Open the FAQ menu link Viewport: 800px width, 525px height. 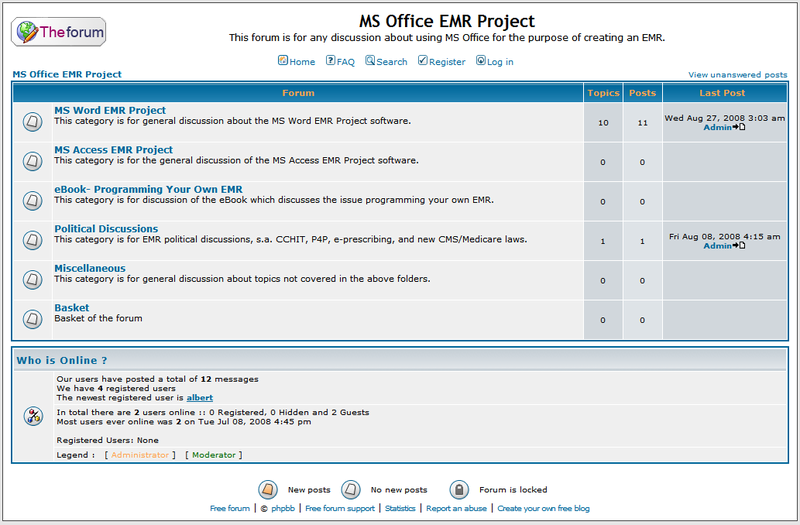pos(345,62)
